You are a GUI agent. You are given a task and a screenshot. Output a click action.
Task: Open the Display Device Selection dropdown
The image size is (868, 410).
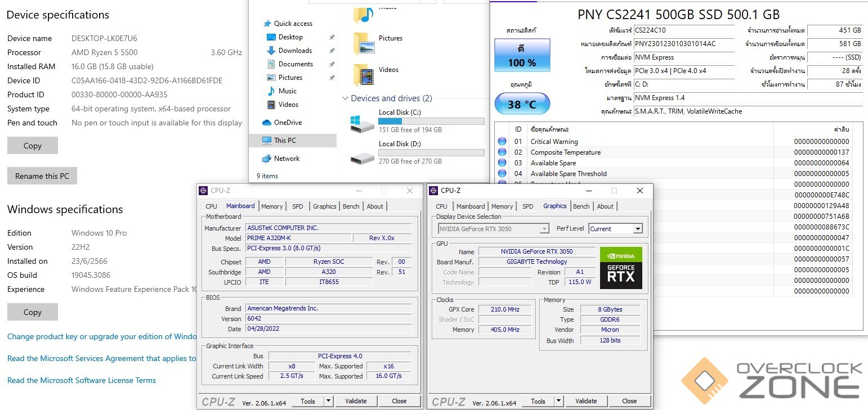click(x=544, y=229)
